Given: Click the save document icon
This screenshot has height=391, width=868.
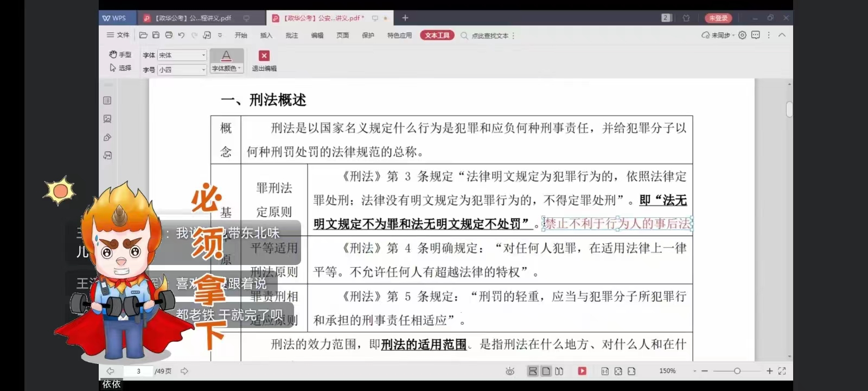Looking at the screenshot, I should [156, 35].
